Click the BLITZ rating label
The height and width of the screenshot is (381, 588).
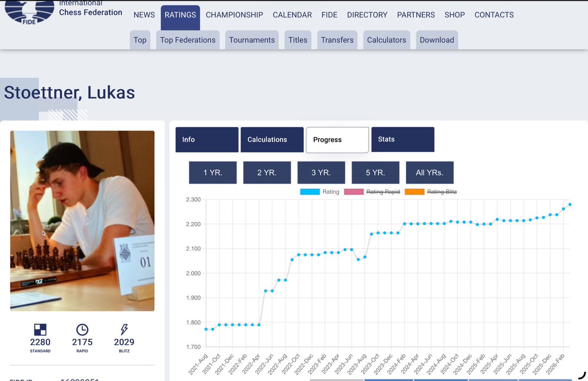pos(124,351)
